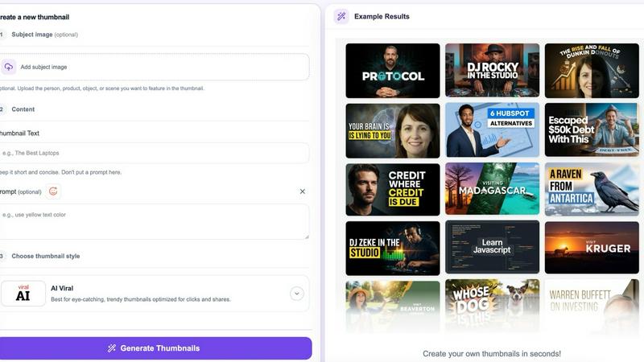Click the resize handle of the prompt textarea
The width and height of the screenshot is (644, 362).
(307, 237)
